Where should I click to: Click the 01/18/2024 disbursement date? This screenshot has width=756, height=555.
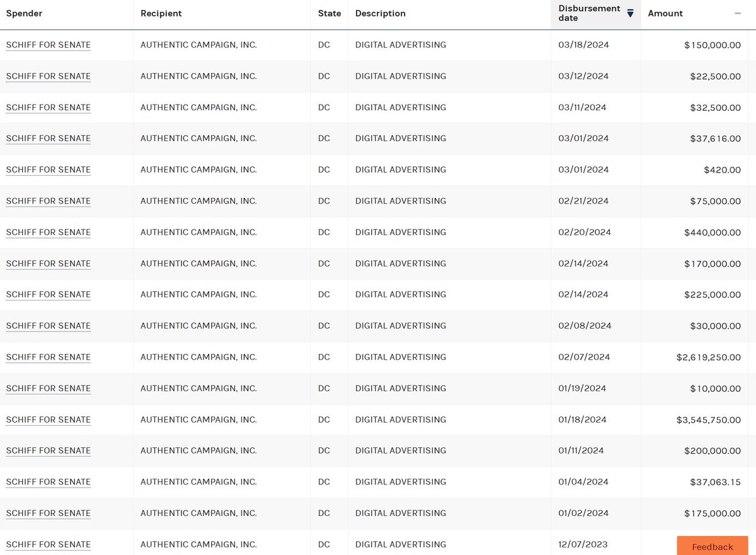click(x=582, y=420)
